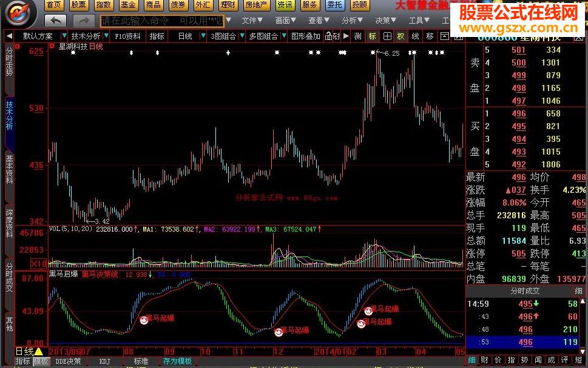The image size is (588, 368).
Task: Click the 黑马起爆 smiley marker near December
Action: (279, 332)
